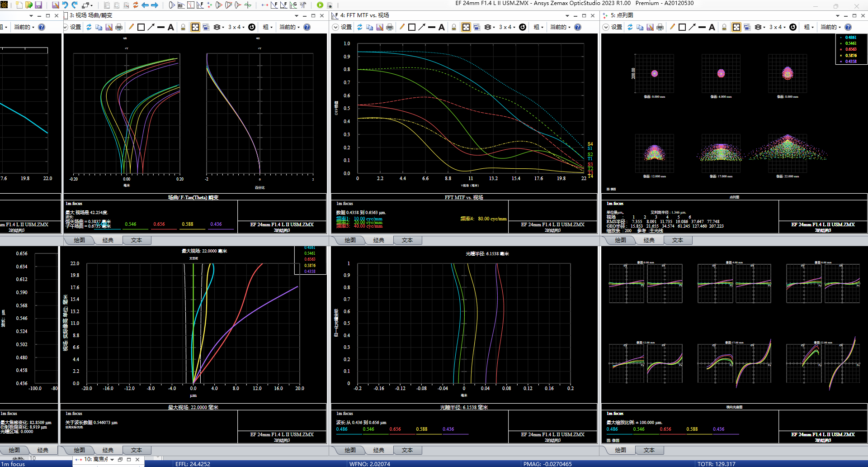
Task: Open 3 x 4 grid dropdown in FFT MTF window
Action: tap(507, 27)
